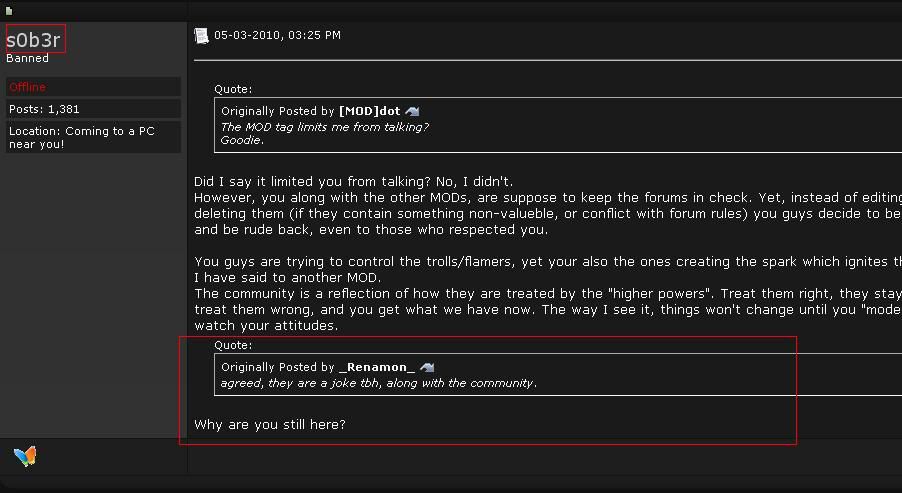Click the MSN butterfly messenger icon
The width and height of the screenshot is (902, 493).
click(x=25, y=456)
